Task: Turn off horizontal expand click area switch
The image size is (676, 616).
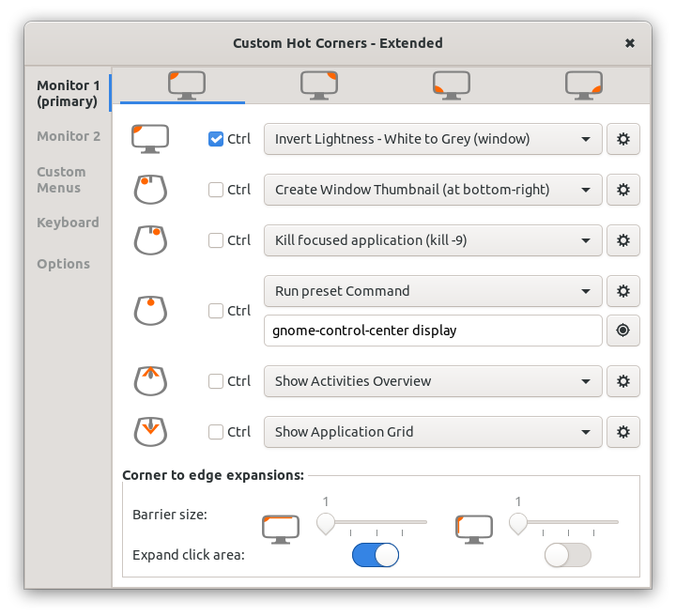Action: [375, 555]
